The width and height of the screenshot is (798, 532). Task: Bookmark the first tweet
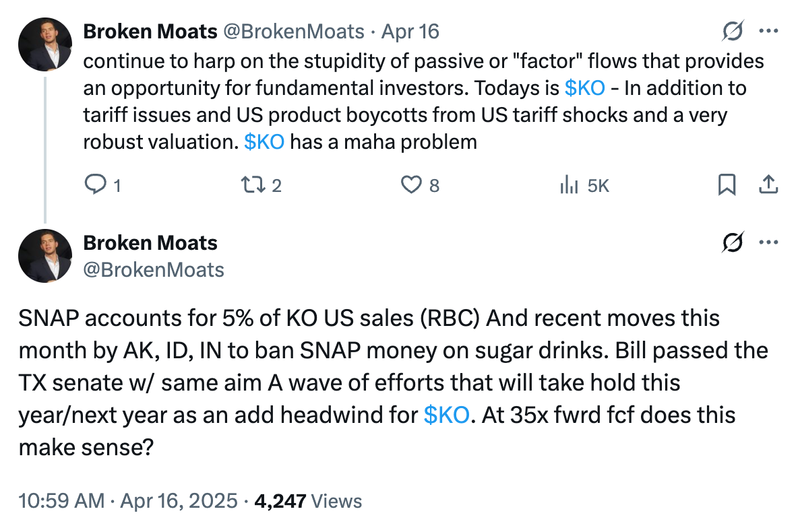[727, 185]
